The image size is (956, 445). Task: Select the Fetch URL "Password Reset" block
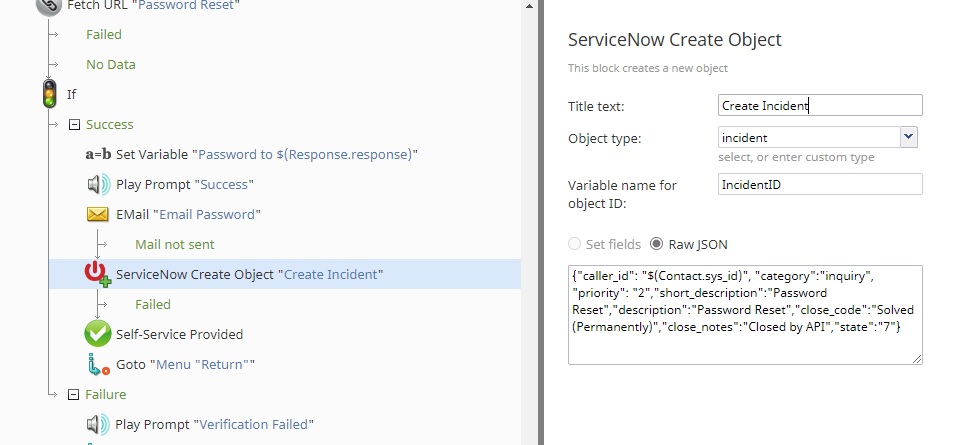(x=153, y=5)
